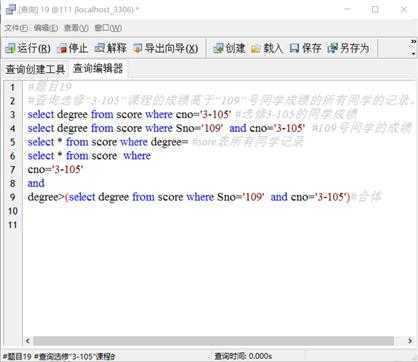Click the Explain (解释) toolbar icon
418x362 pixels.
tap(99, 49)
